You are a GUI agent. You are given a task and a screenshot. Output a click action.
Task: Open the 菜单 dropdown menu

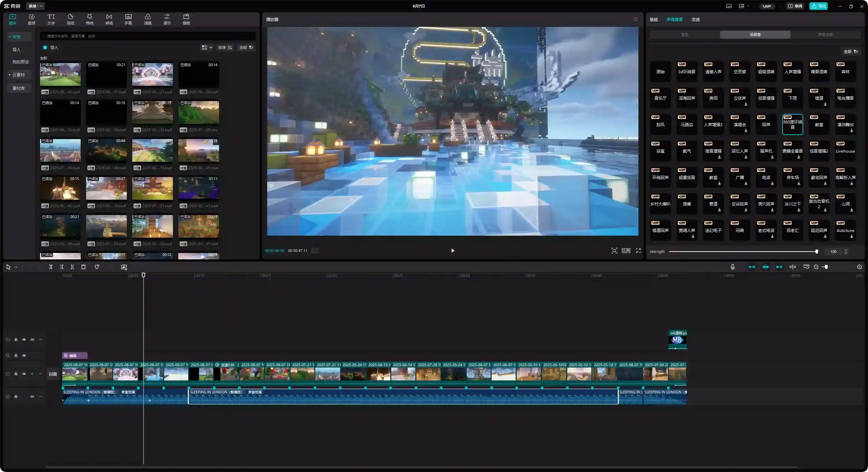point(35,6)
